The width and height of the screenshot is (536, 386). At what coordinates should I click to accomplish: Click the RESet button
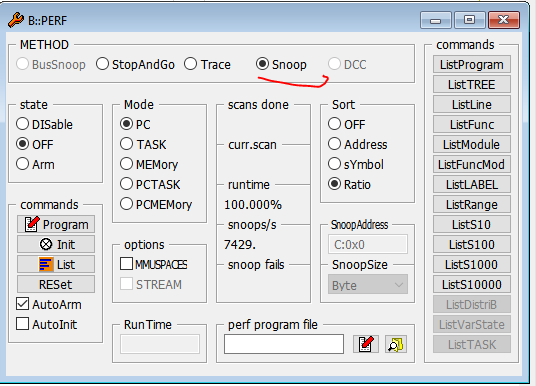pos(56,284)
